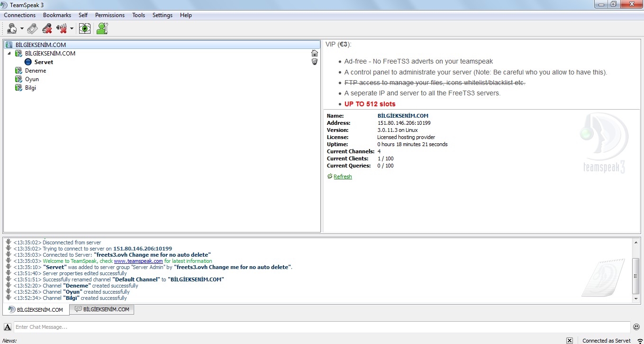Click the chat log scrollbar up arrow
Image resolution: width=644 pixels, height=344 pixels.
[636, 242]
